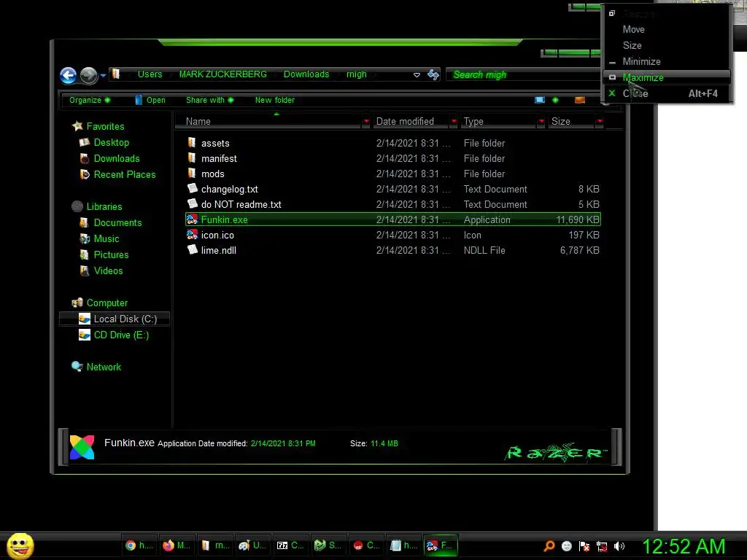Go back with the blue Back arrow
This screenshot has width=747, height=560.
[x=68, y=75]
